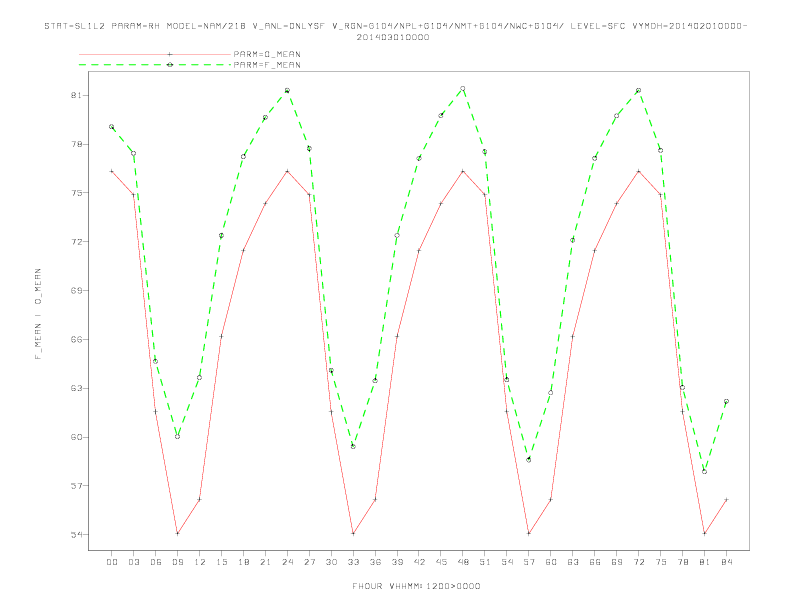Click the x-axis tick label 30
This screenshot has height=612, width=792.
[x=331, y=562]
